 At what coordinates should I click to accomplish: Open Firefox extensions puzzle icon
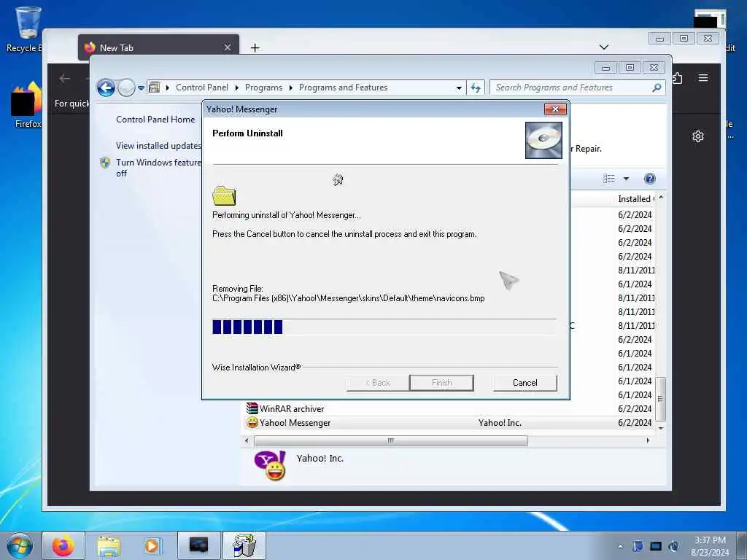678,77
